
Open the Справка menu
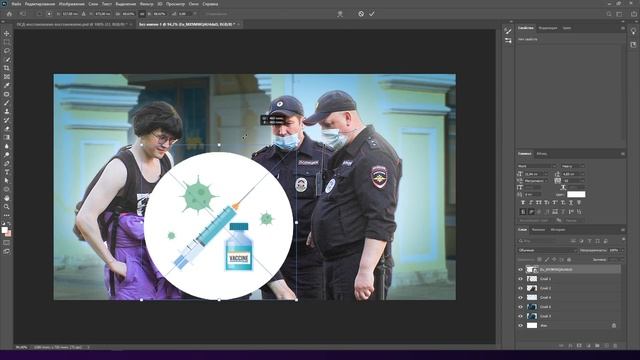pyautogui.click(x=210, y=4)
